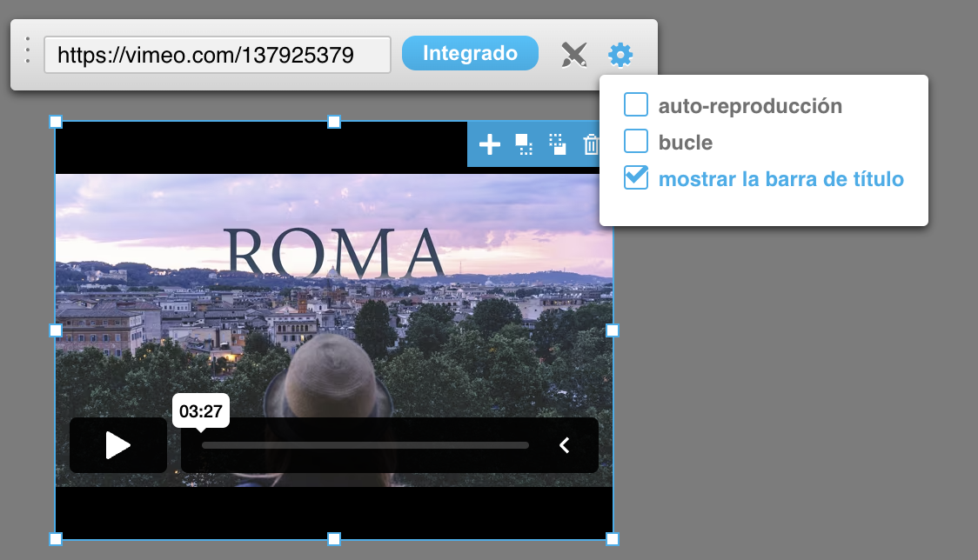
Task: Click the ROMA title in video
Action: 334,254
